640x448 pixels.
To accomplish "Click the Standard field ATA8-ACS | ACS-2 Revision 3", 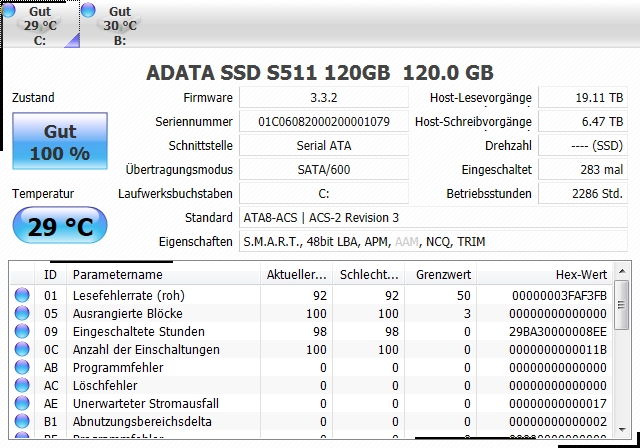I will [x=433, y=217].
